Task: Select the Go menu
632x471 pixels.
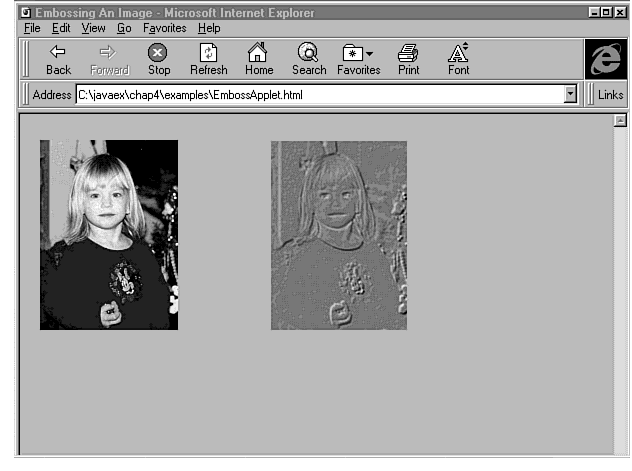Action: pos(124,28)
